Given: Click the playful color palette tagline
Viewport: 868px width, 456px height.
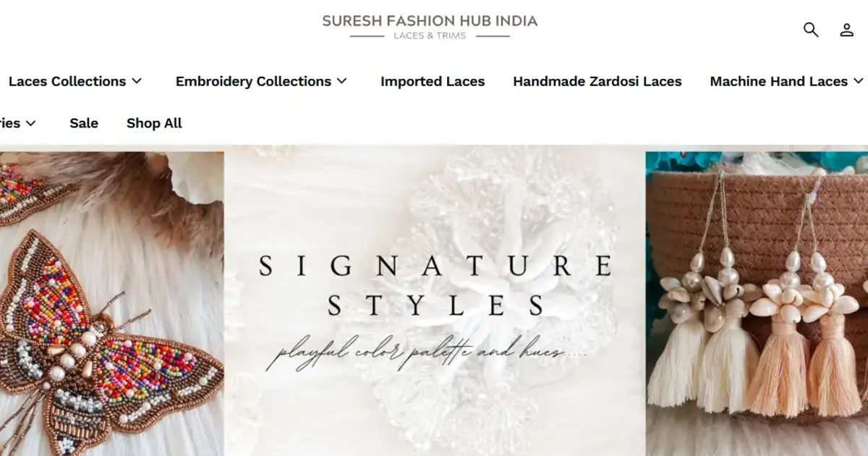Looking at the screenshot, I should click(426, 355).
